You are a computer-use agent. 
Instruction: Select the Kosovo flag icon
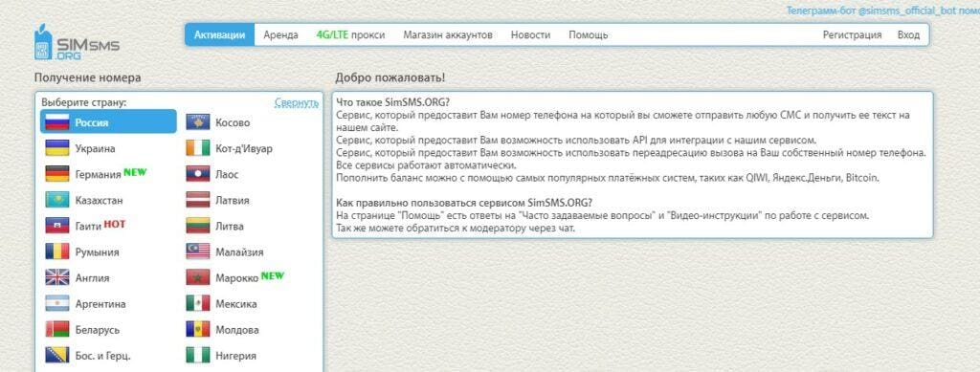pyautogui.click(x=197, y=122)
